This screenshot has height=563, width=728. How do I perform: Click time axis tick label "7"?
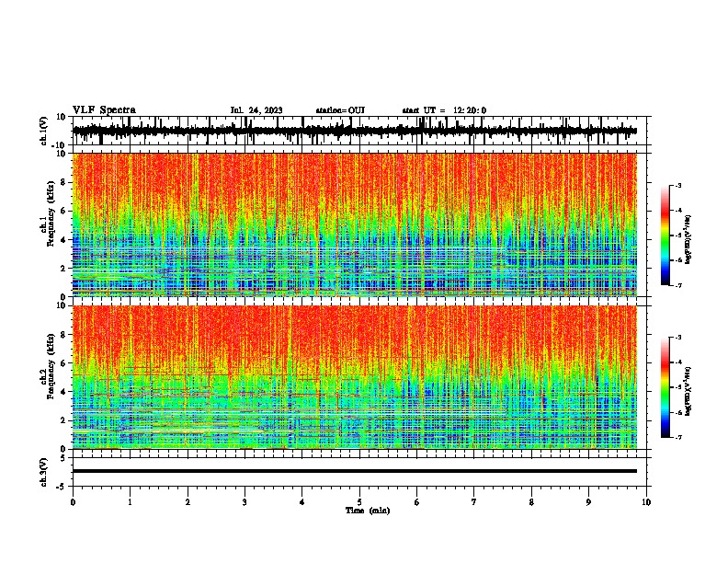[474, 502]
